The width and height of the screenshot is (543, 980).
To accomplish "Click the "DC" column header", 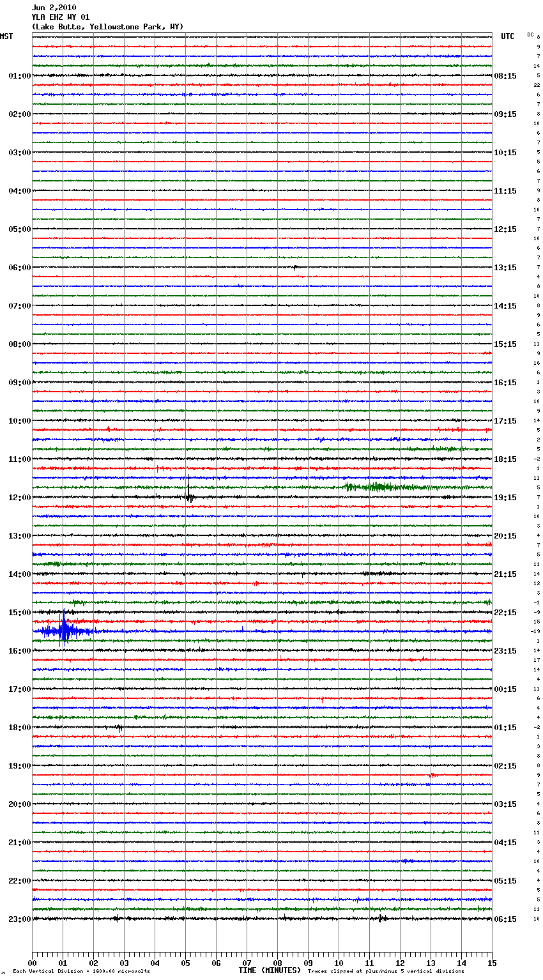I will pyautogui.click(x=530, y=34).
